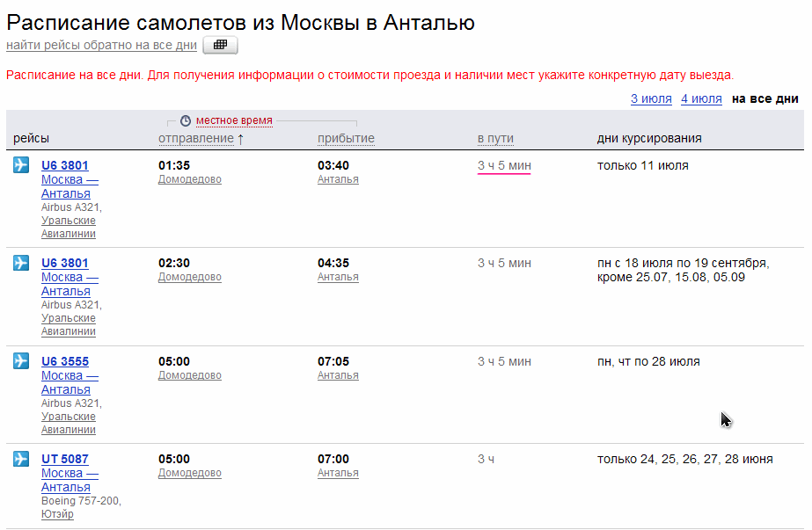Switch to the 3 июля schedule

(651, 98)
